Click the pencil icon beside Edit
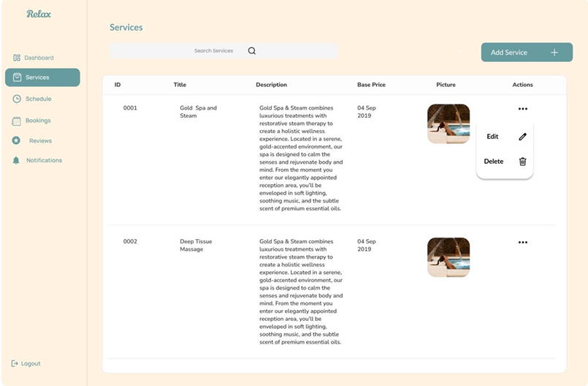This screenshot has height=386, width=588. point(522,137)
